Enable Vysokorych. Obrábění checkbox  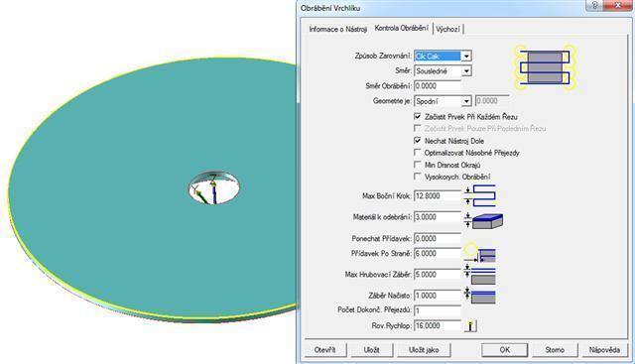pyautogui.click(x=418, y=177)
